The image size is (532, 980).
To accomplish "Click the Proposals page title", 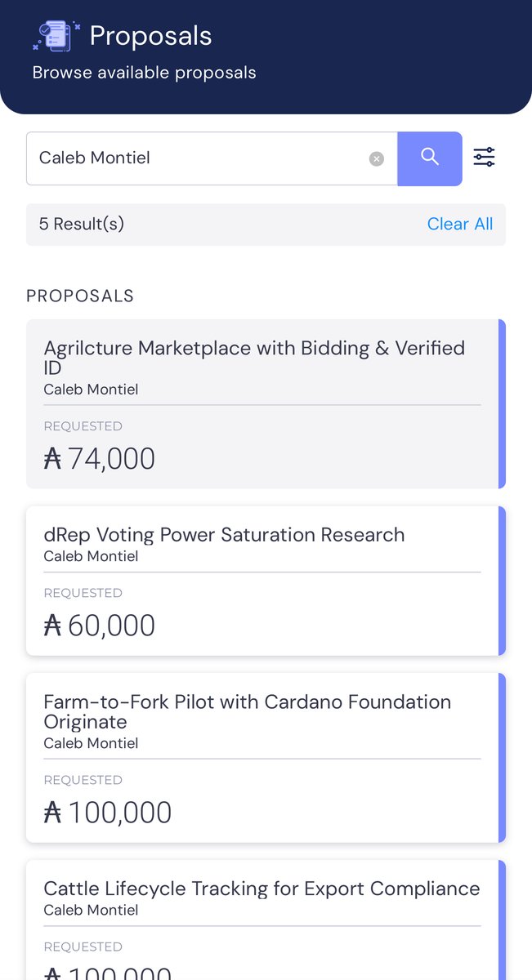I will click(x=150, y=36).
